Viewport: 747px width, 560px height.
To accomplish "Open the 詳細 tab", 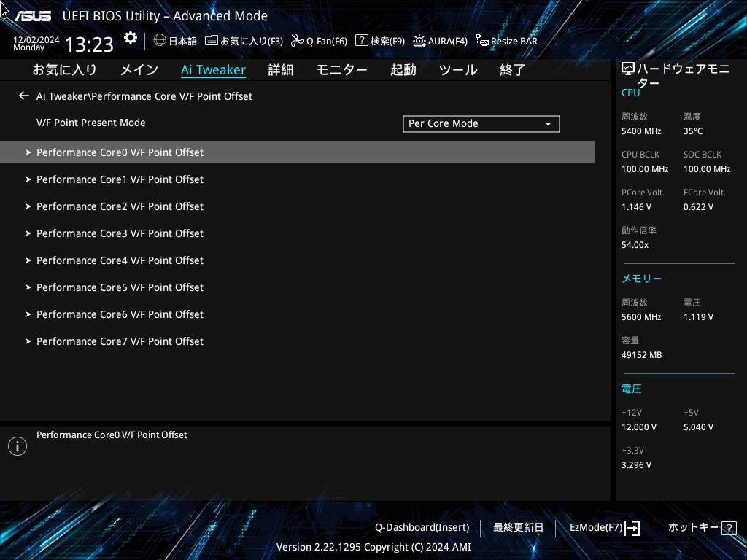I will click(x=281, y=69).
